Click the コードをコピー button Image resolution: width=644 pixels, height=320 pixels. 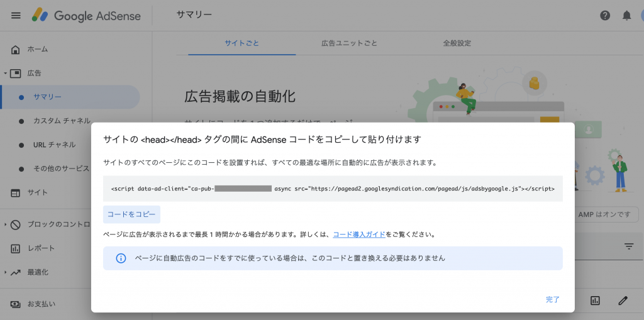pyautogui.click(x=131, y=214)
